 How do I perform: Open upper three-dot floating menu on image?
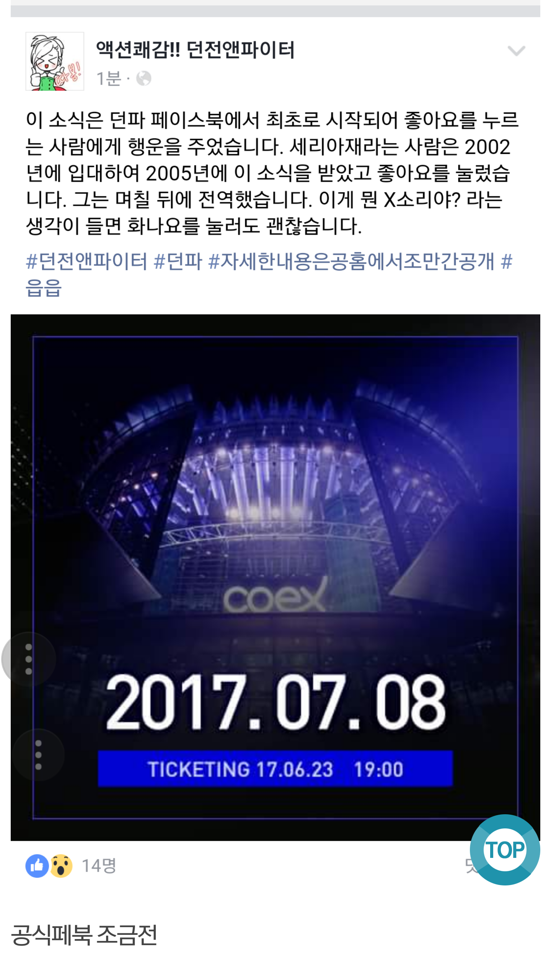pyautogui.click(x=29, y=659)
